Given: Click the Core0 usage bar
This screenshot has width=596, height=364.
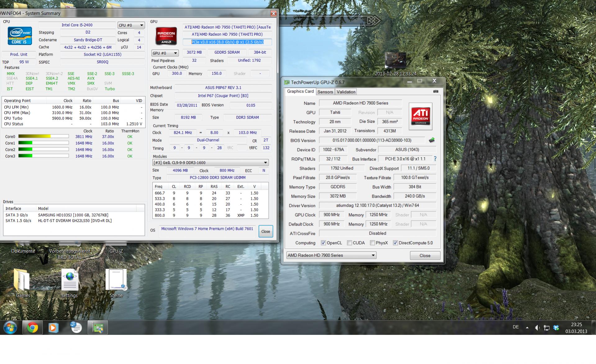Looking at the screenshot, I should (x=43, y=136).
